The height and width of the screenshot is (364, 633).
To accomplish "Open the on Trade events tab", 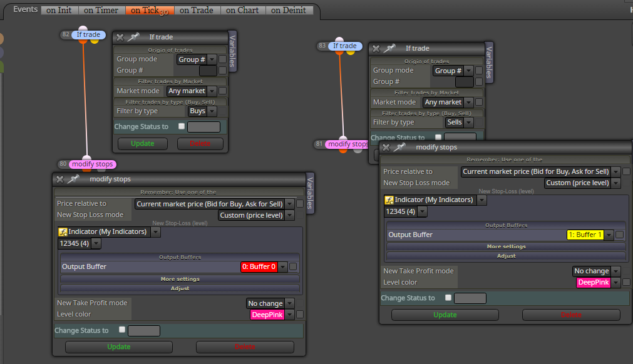I will click(x=196, y=11).
